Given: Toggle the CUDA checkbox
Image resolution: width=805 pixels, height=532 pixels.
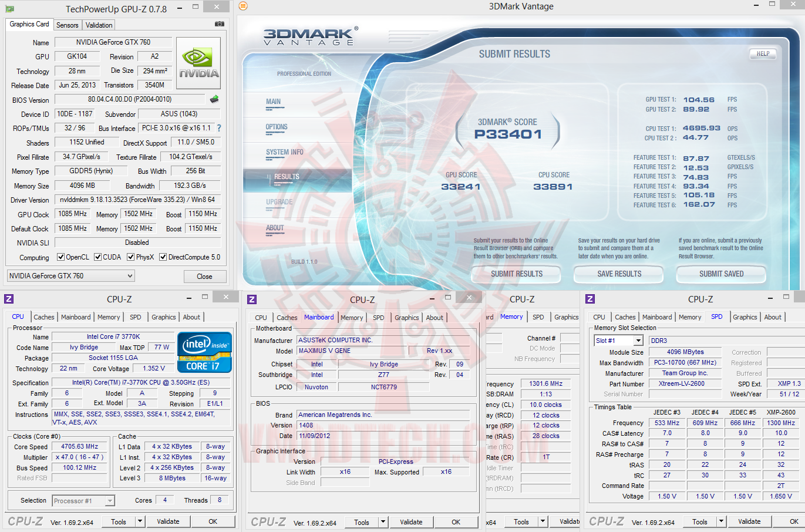Looking at the screenshot, I should click(x=97, y=257).
